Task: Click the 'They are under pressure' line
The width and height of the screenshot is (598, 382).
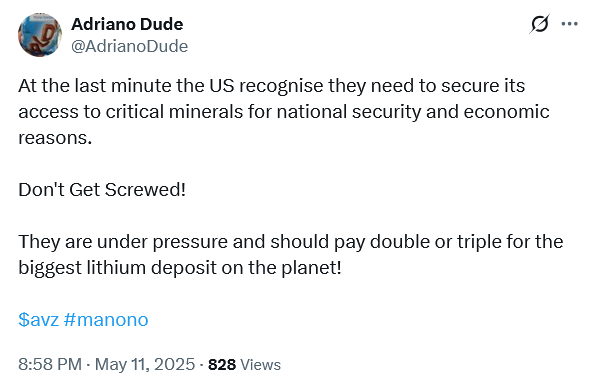Action: click(x=291, y=242)
